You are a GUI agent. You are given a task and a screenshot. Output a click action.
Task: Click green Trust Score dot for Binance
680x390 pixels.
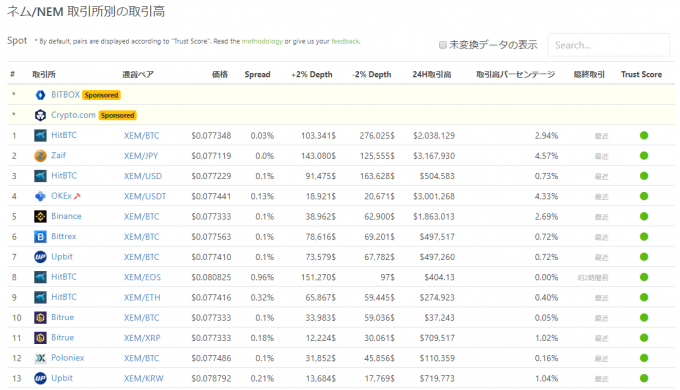coord(644,216)
